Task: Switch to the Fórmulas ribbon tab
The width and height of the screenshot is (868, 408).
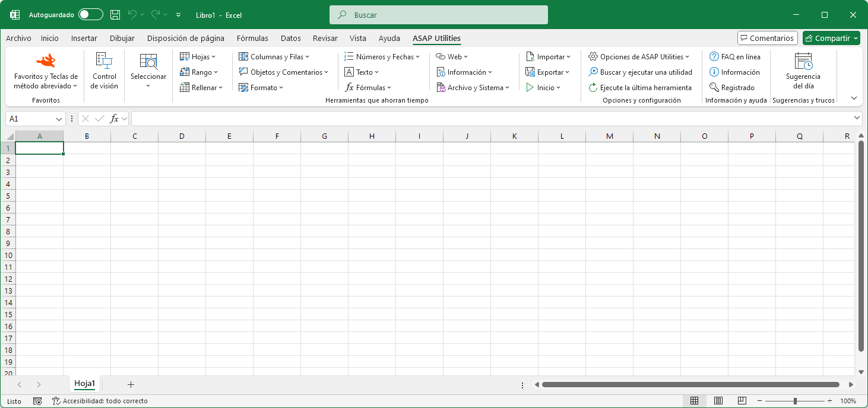Action: pyautogui.click(x=252, y=38)
